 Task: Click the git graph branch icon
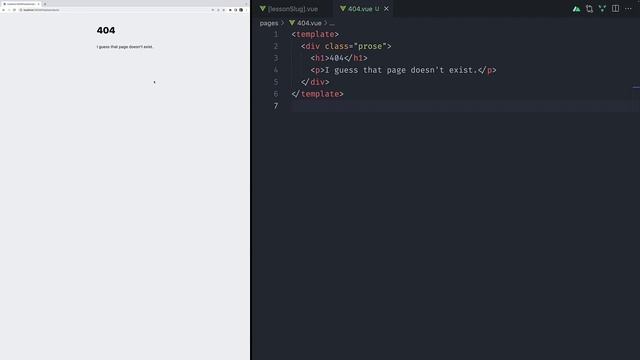(602, 9)
